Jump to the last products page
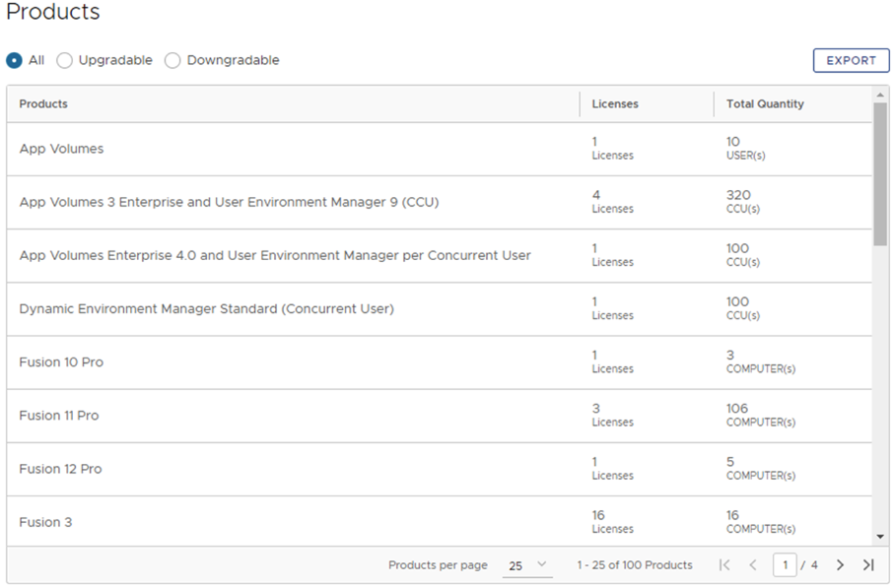Screen dimensions: 894x588 click(868, 565)
